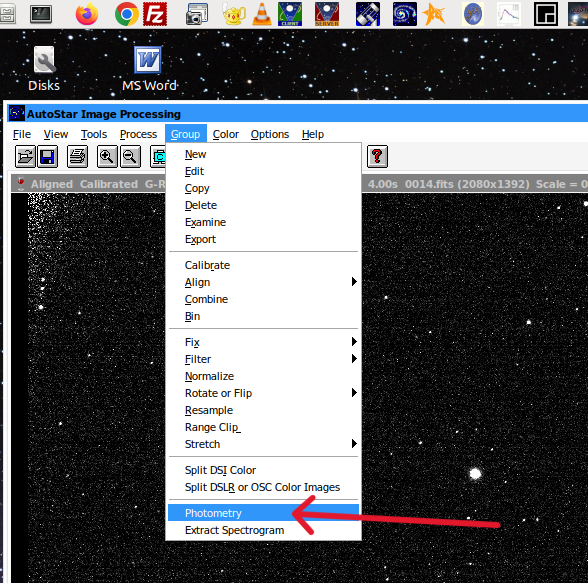Open the SERVER launcher icon
The width and height of the screenshot is (588, 583).
327,14
